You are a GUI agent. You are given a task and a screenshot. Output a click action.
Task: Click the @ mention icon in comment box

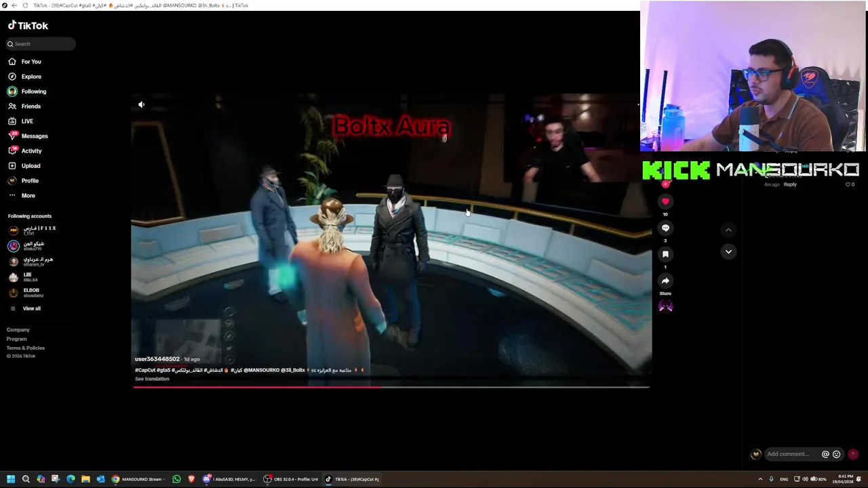tap(825, 454)
